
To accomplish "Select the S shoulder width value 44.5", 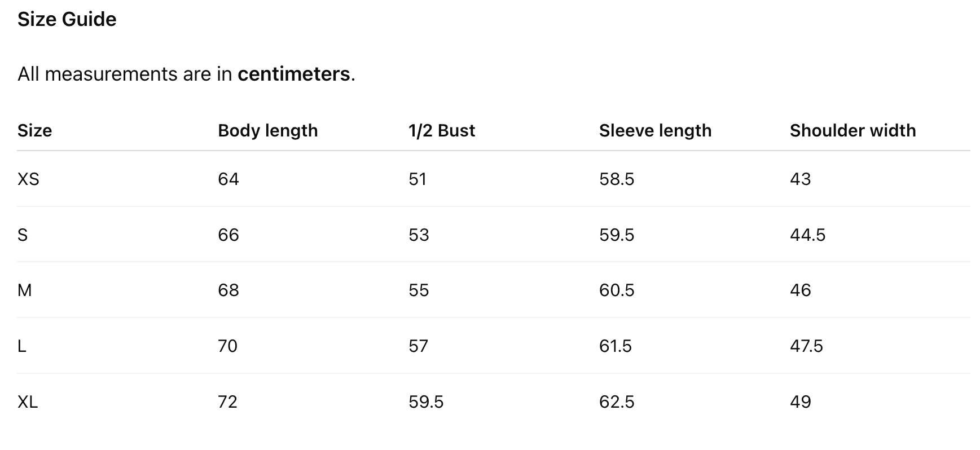I will tap(807, 235).
